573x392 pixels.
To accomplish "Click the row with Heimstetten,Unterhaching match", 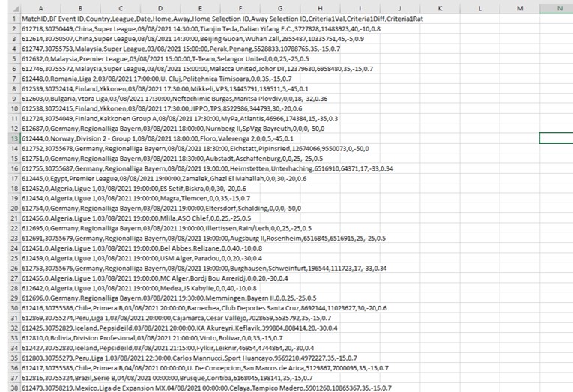I will click(207, 168).
